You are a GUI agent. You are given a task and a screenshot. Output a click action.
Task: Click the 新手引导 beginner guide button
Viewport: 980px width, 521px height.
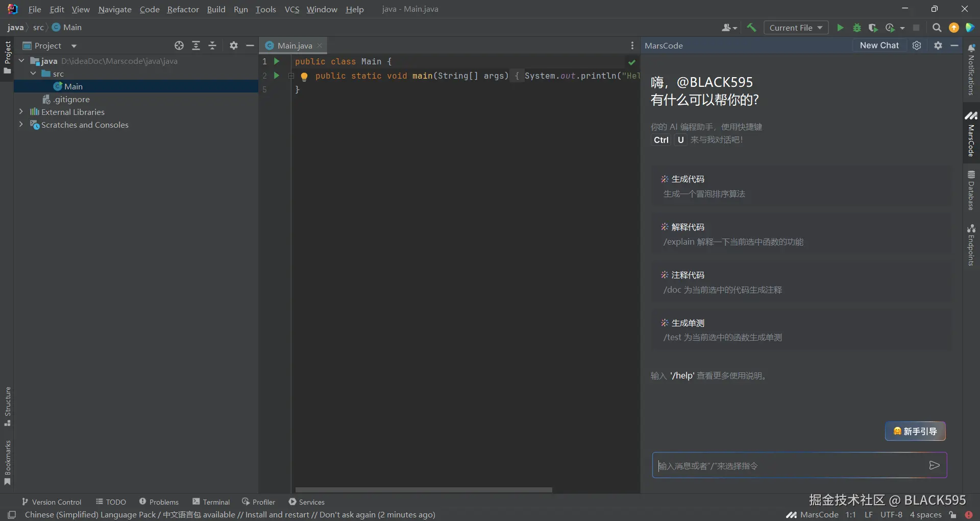tap(915, 431)
